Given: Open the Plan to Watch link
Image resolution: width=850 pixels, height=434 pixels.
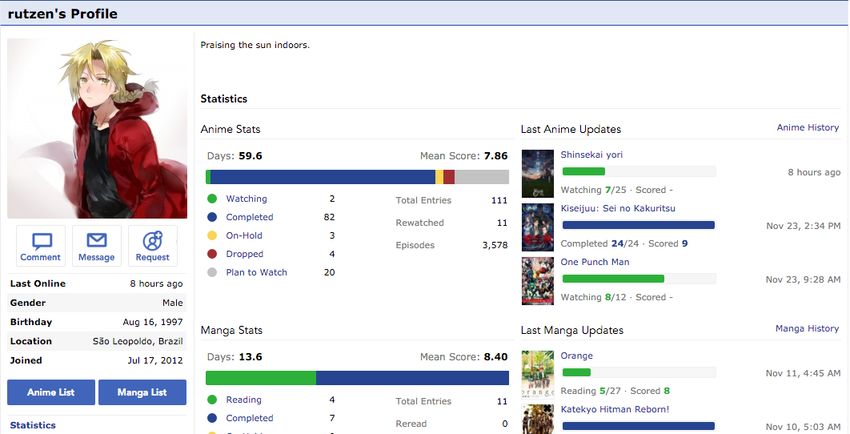Looking at the screenshot, I should [256, 273].
